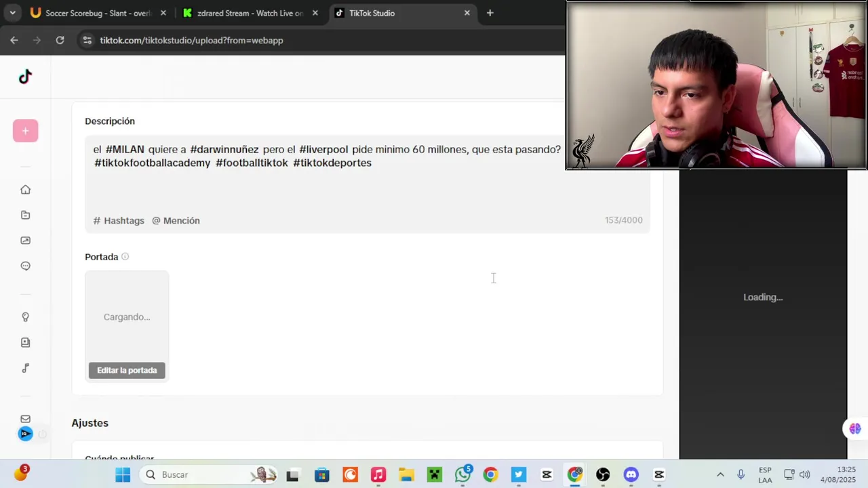The height and width of the screenshot is (488, 868).
Task: Open the tab search dropdown arrow
Action: (12, 13)
